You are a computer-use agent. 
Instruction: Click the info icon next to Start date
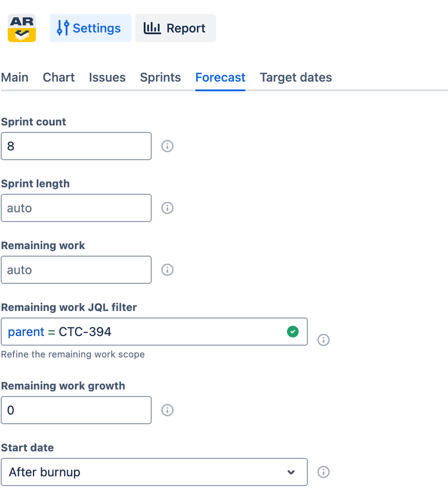pos(324,472)
